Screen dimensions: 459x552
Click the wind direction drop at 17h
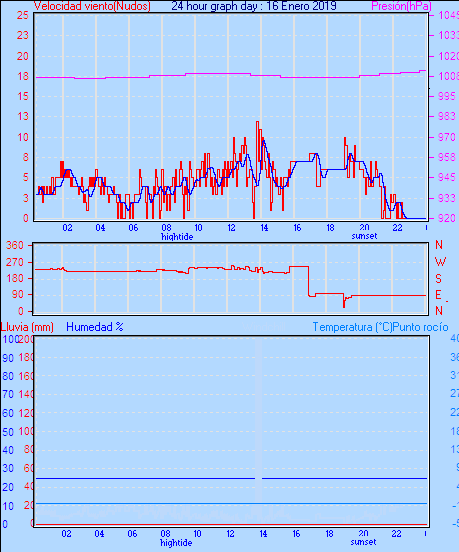click(309, 282)
